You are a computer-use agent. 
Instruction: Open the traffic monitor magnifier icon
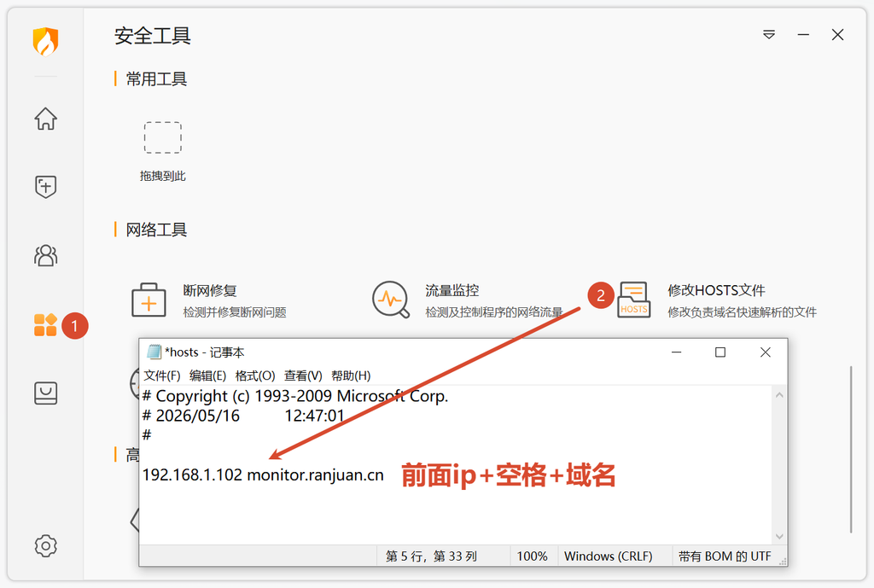coord(391,300)
